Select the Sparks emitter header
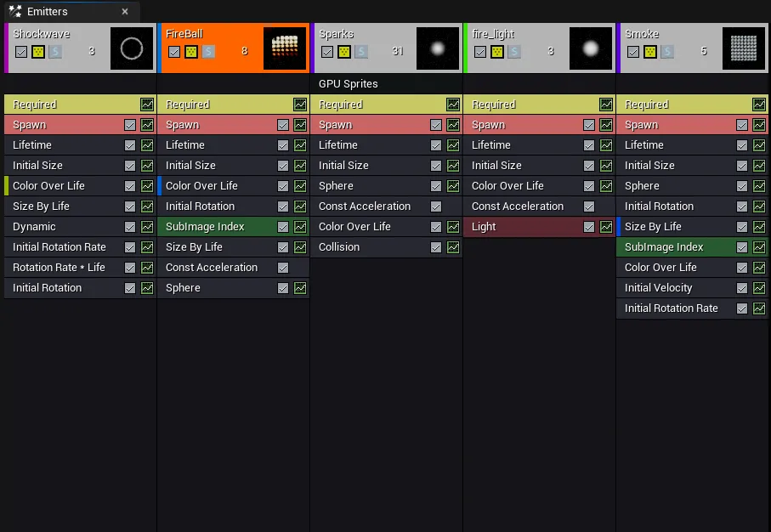 [387, 48]
